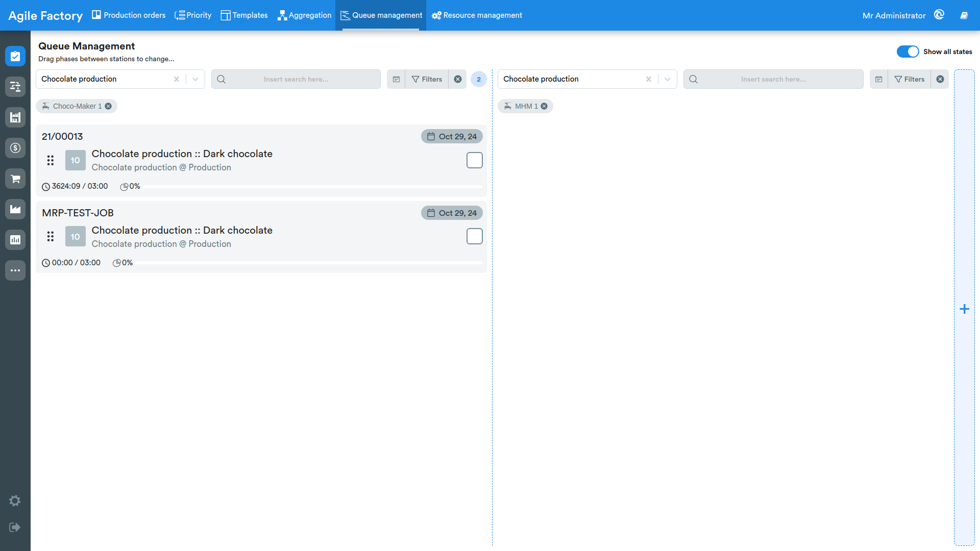Check the checkbox for job 21/00013
This screenshot has width=980, height=551.
coord(475,160)
